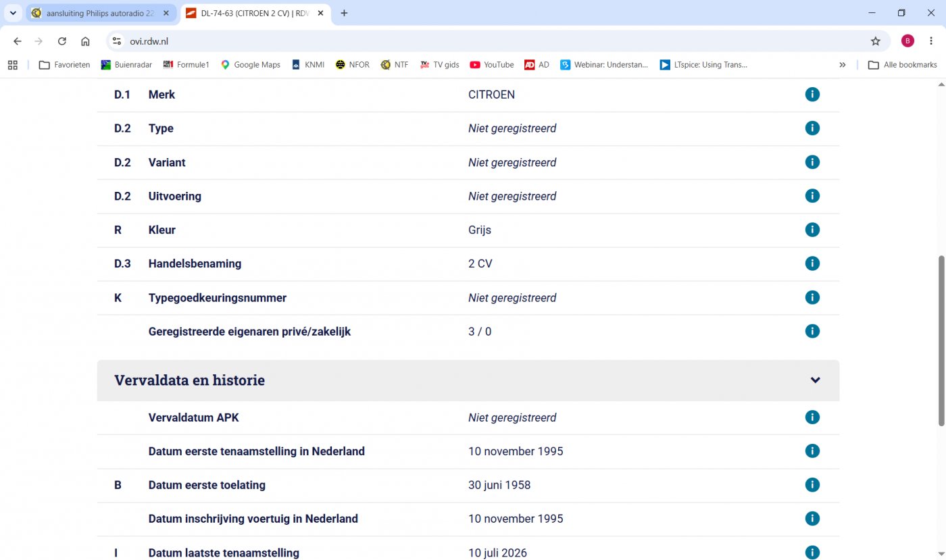
Task: View site information for ovi.rdw.nl
Action: point(117,41)
